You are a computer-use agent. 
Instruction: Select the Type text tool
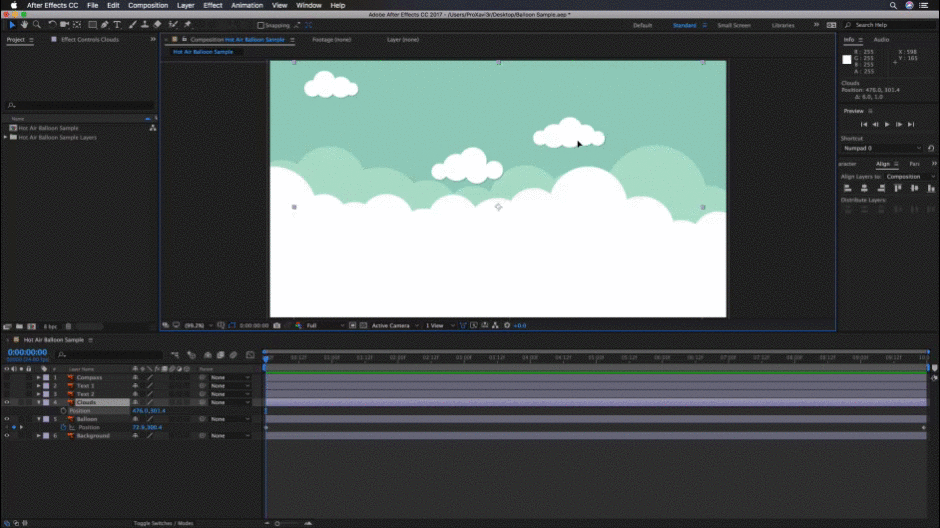click(x=117, y=25)
